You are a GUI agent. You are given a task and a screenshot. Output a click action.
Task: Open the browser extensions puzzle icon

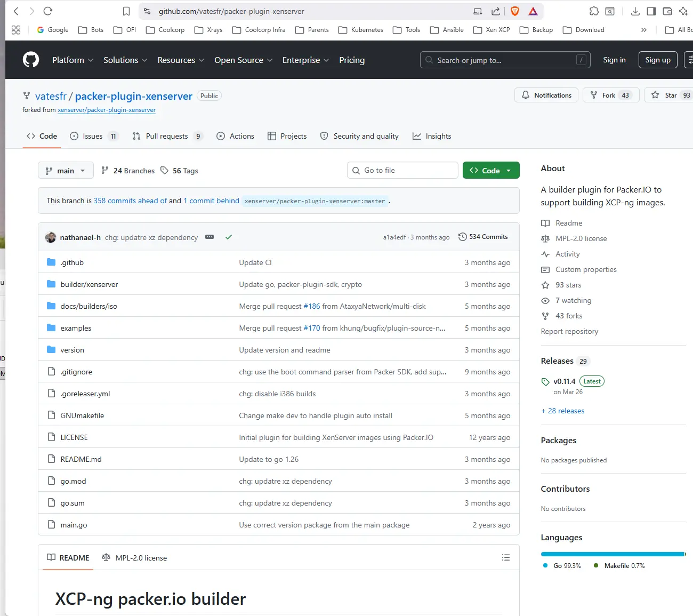click(594, 11)
